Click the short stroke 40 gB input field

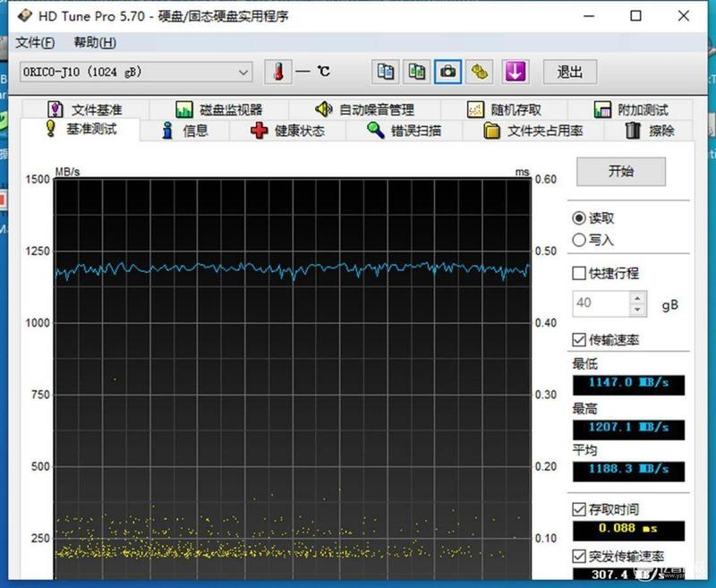tap(601, 303)
